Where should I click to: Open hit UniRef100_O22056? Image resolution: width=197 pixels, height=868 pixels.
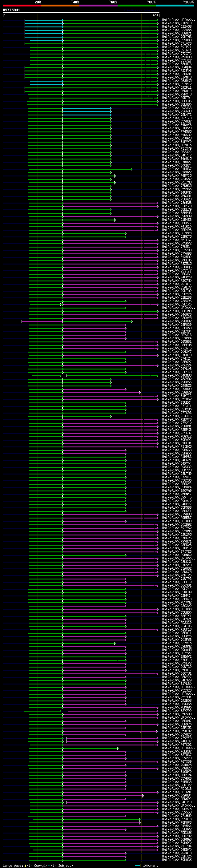[x=177, y=26]
